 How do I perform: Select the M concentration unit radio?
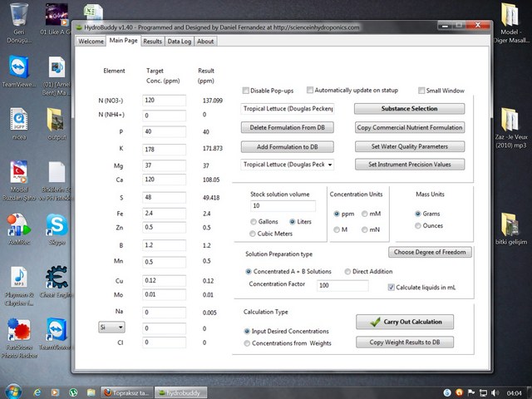pyautogui.click(x=337, y=229)
